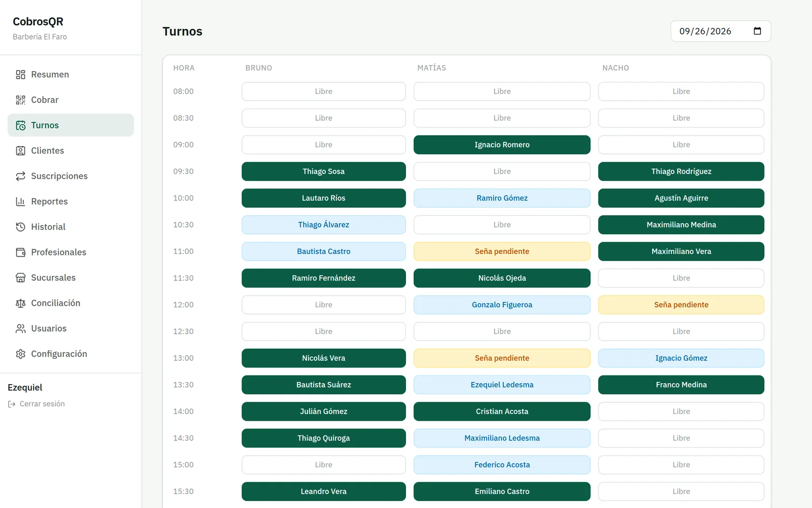Select Nacho's free slot at 11:30
Image resolution: width=812 pixels, height=508 pixels.
681,278
